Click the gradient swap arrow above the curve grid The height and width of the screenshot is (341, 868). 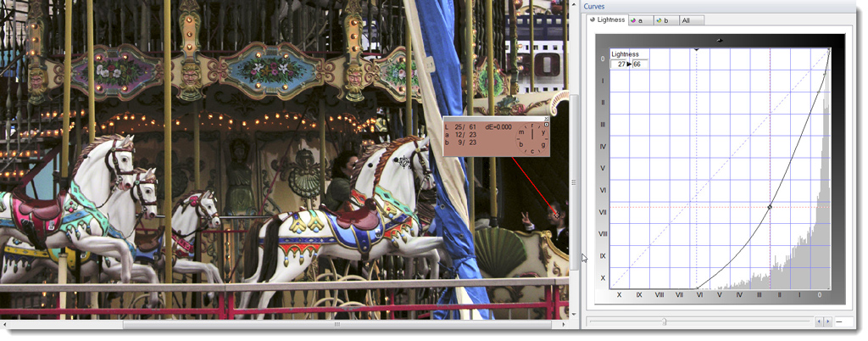(x=720, y=41)
